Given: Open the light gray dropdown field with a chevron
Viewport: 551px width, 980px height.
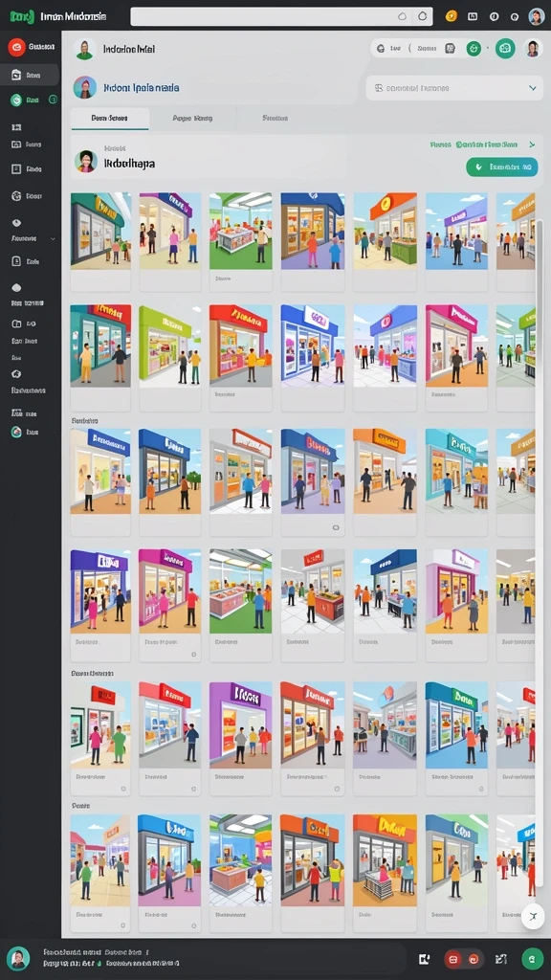Looking at the screenshot, I should [454, 88].
